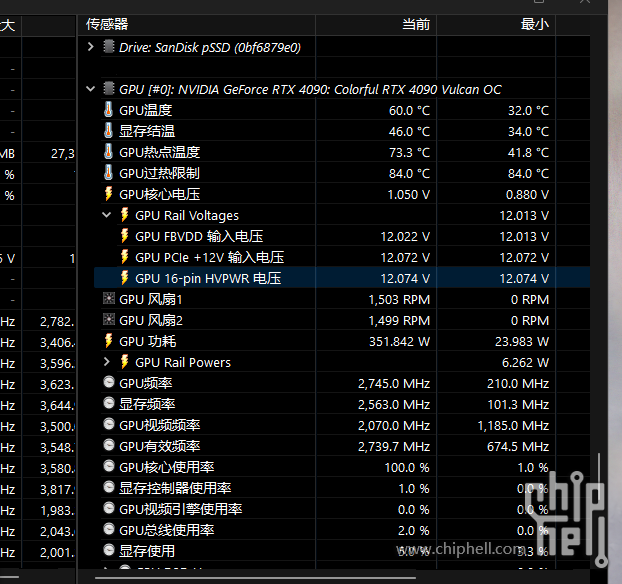Click minimum value 0.880 V
The width and height of the screenshot is (622, 584).
[528, 194]
